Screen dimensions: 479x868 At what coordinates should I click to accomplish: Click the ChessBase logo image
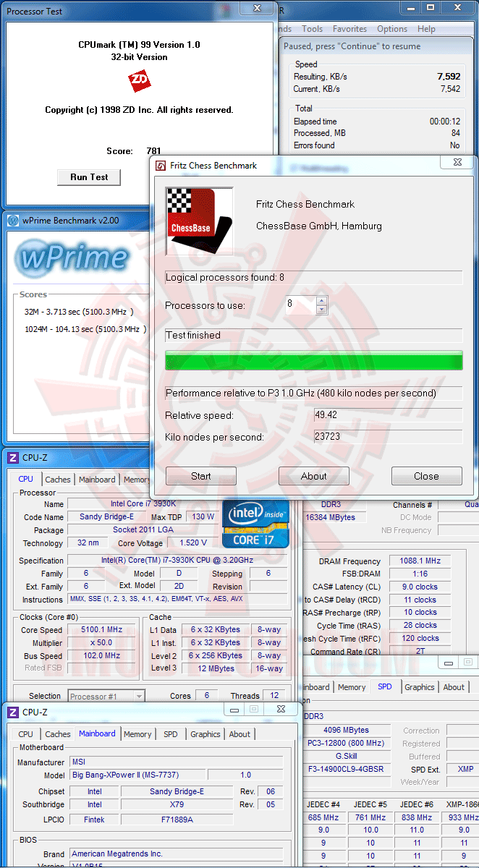200,221
